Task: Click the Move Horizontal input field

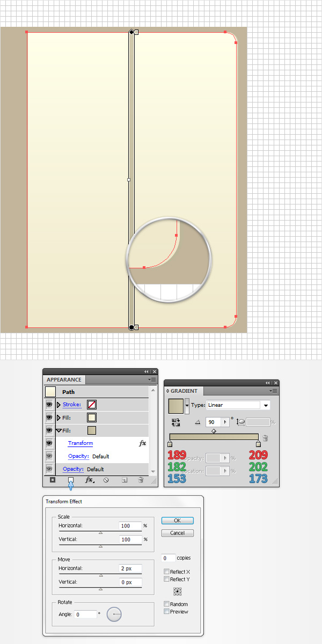Action: click(x=130, y=568)
